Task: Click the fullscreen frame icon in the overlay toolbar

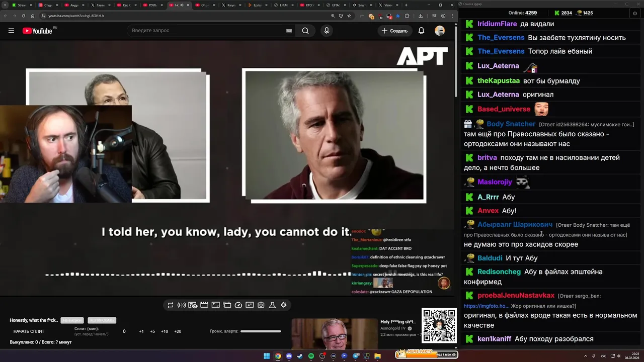Action: 215,305
